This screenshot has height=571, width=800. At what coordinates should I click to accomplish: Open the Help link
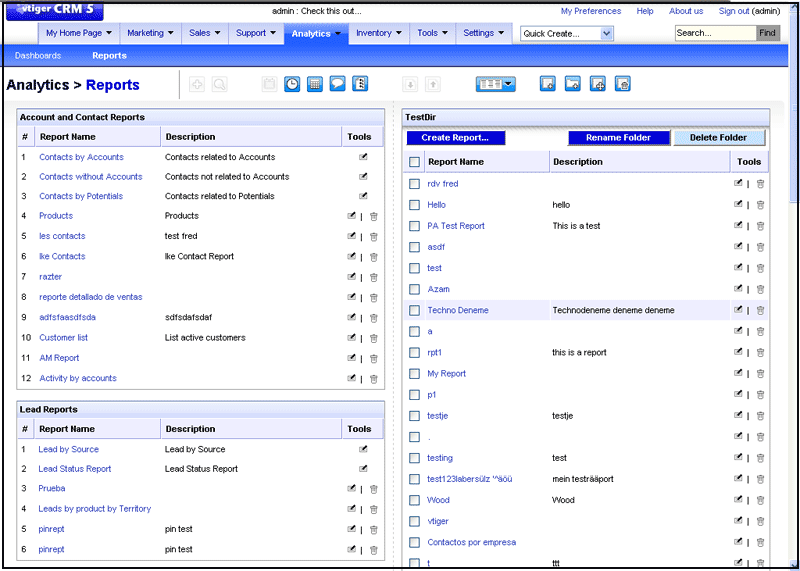(x=645, y=11)
